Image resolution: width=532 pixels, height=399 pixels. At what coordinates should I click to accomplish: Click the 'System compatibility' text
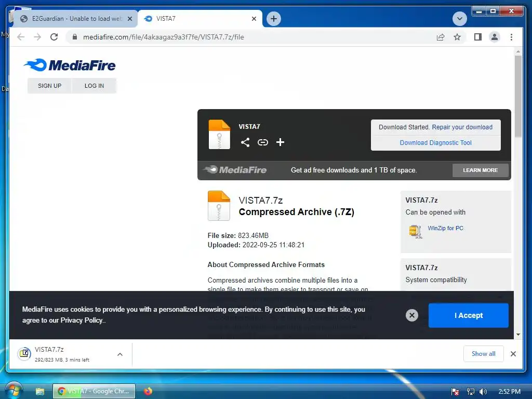coord(436,280)
